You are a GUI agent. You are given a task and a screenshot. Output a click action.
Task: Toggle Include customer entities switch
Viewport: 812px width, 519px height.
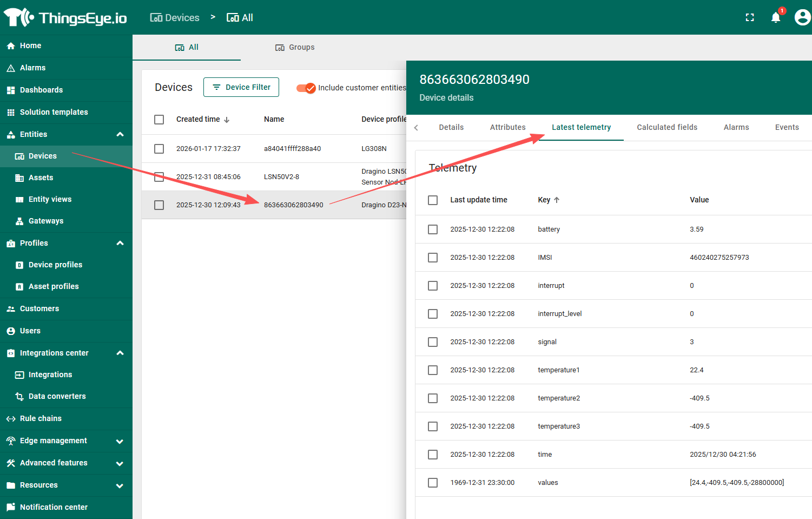point(306,88)
